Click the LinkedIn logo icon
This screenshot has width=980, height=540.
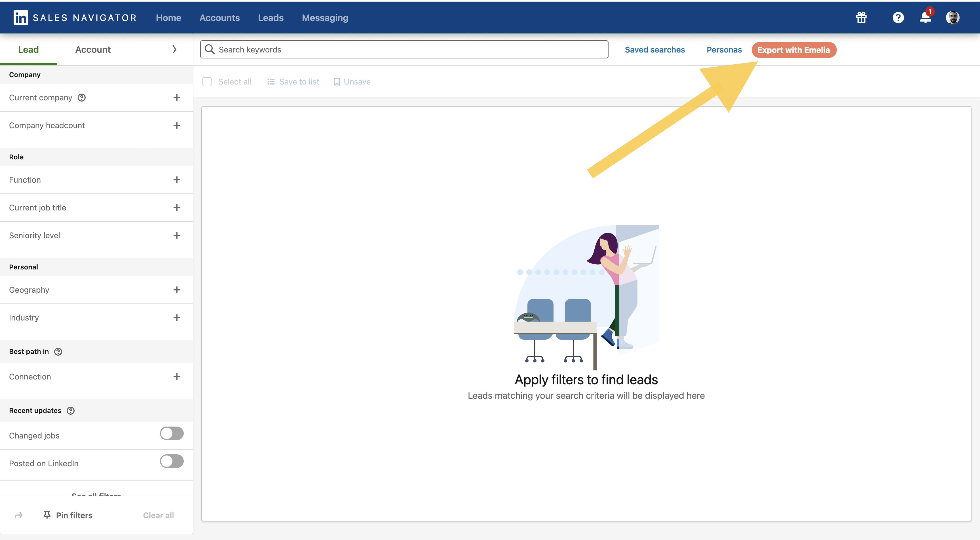click(20, 18)
